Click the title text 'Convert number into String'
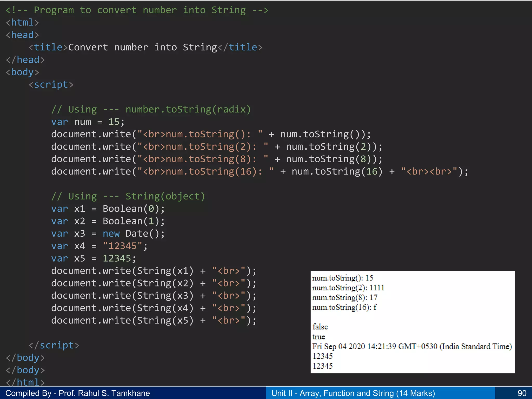Screen dimensions: 532x399 (143, 47)
